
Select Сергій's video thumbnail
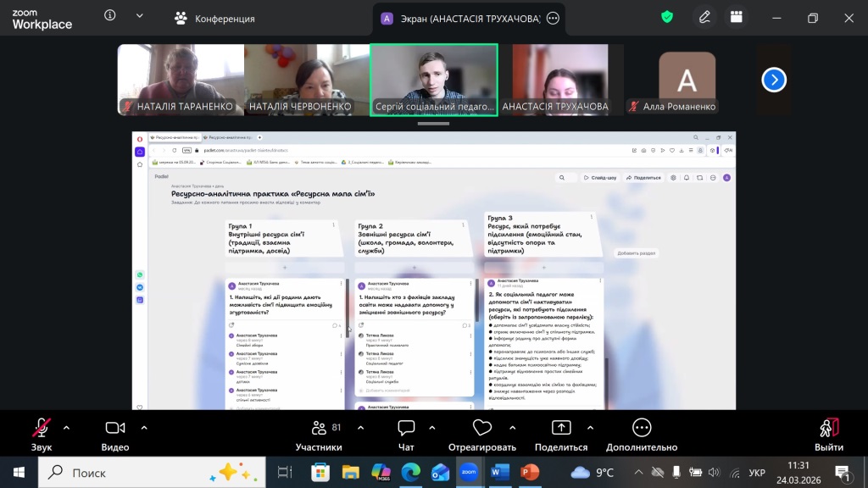(434, 79)
